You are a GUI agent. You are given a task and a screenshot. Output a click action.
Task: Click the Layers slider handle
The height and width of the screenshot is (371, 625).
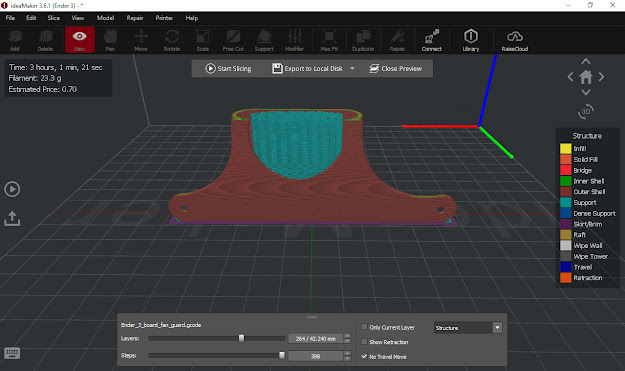pos(241,338)
